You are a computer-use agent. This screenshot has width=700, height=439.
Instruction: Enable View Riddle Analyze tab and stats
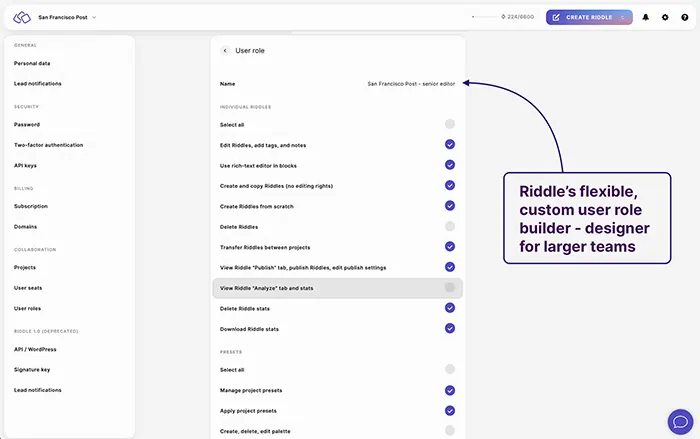[450, 287]
